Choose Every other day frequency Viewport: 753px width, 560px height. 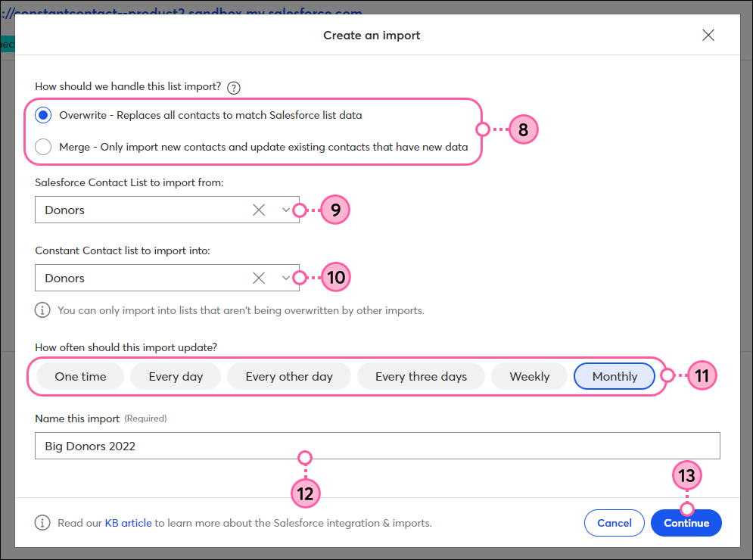(x=289, y=377)
